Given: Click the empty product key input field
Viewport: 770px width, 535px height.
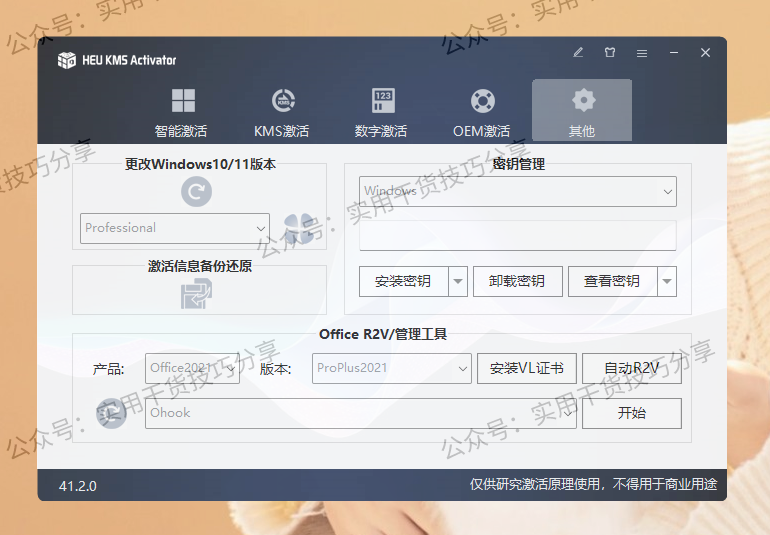Looking at the screenshot, I should 518,235.
